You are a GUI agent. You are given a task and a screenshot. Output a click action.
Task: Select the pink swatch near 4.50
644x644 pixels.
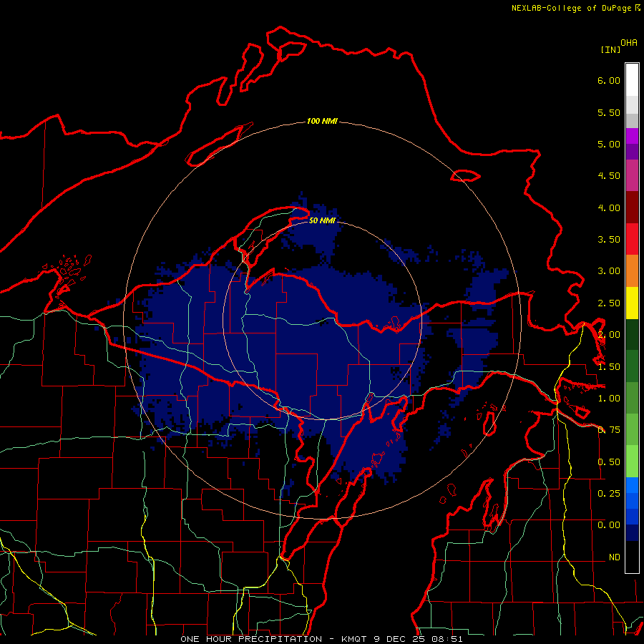pos(632,175)
